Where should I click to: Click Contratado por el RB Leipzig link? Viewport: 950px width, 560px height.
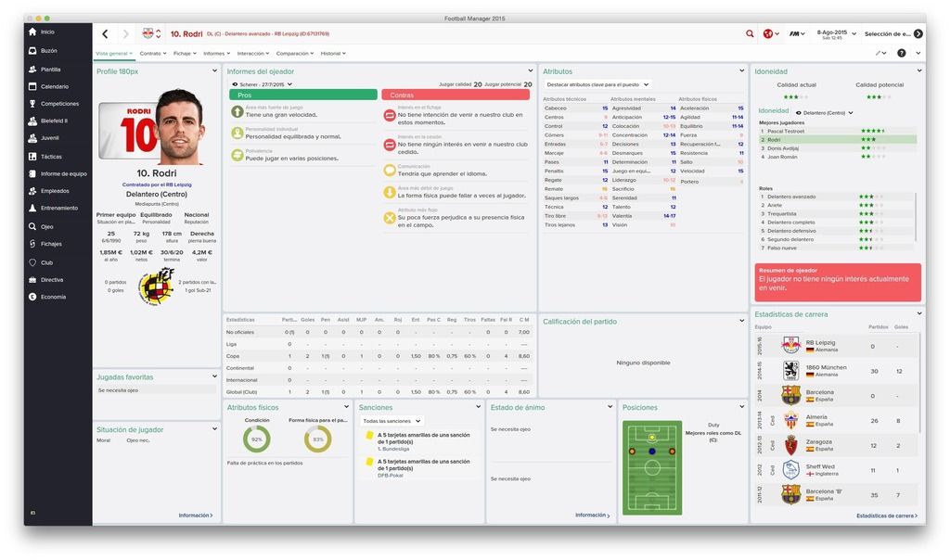[x=157, y=185]
